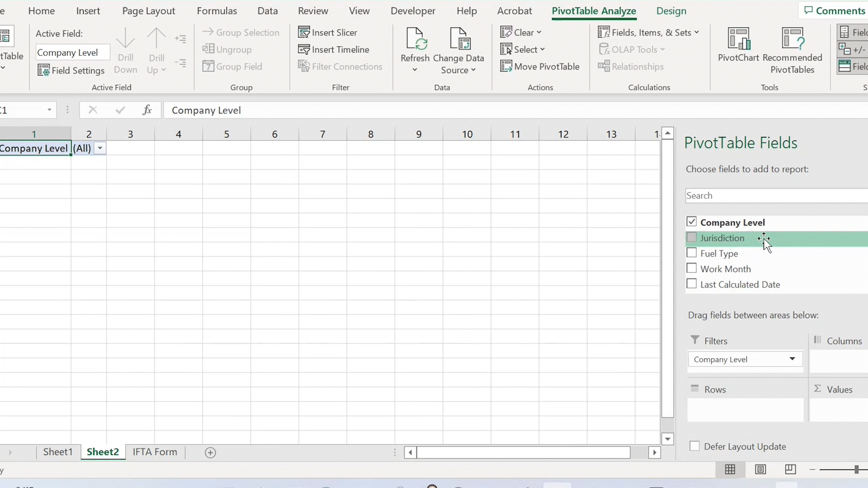Check the Jurisdiction field checkbox

691,238
